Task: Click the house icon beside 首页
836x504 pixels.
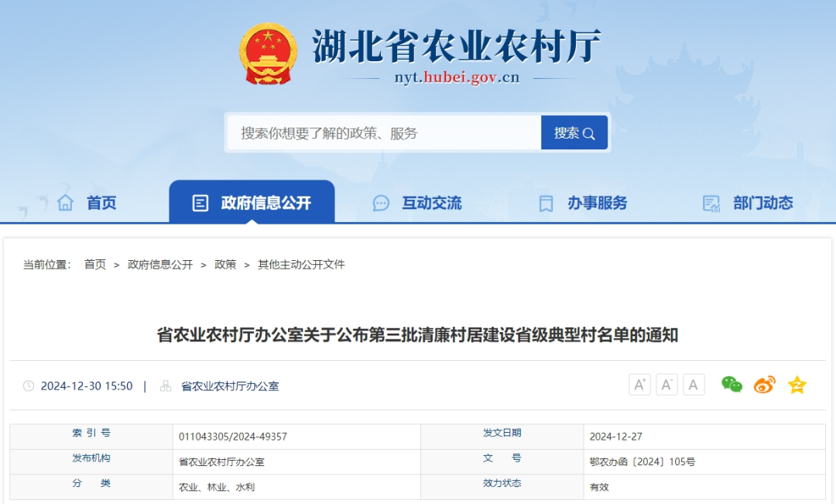Action: (x=65, y=203)
